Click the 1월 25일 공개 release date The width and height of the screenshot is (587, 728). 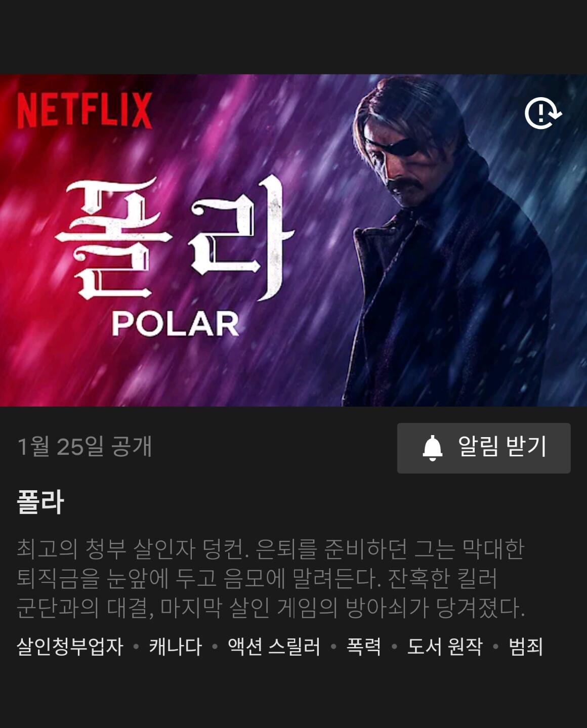coord(85,446)
